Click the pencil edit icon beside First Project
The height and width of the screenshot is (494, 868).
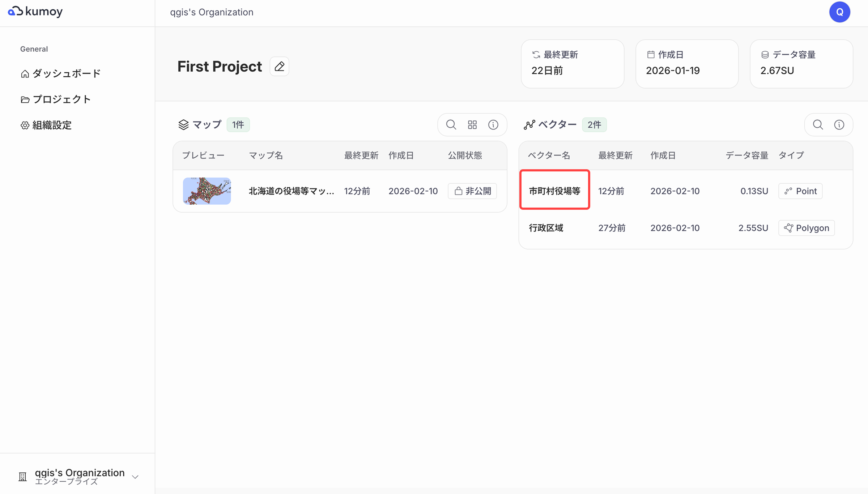click(279, 67)
